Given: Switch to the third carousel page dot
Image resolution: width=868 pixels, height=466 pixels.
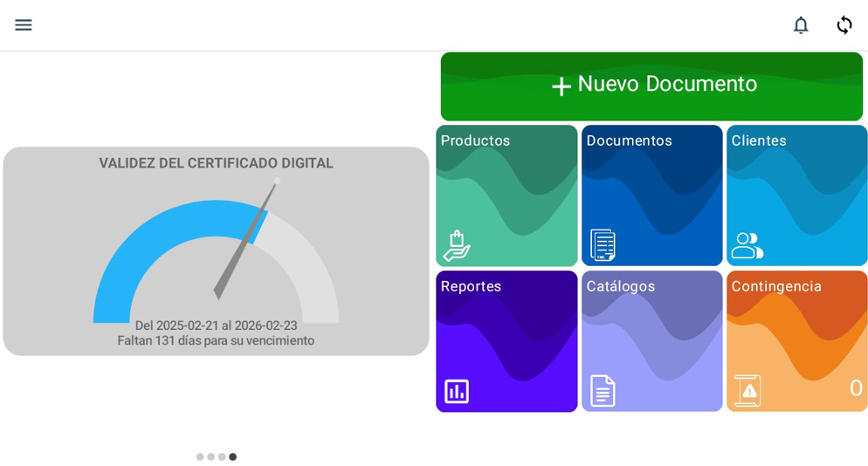Looking at the screenshot, I should click(222, 457).
